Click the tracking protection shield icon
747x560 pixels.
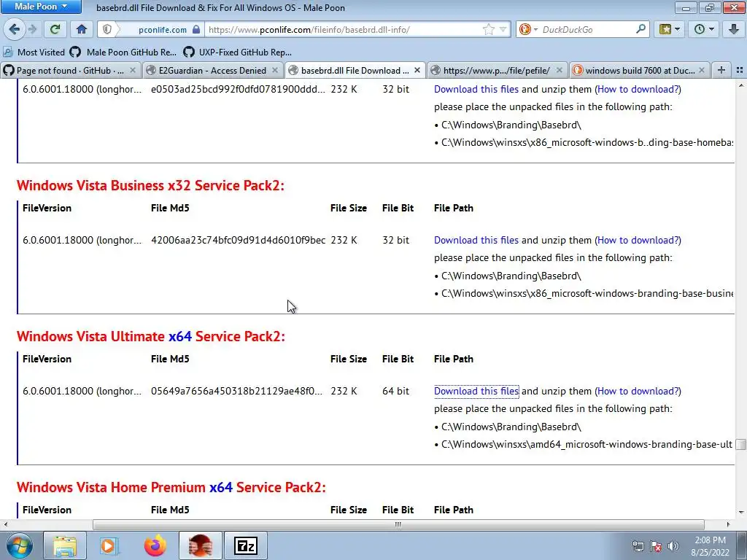pyautogui.click(x=107, y=29)
